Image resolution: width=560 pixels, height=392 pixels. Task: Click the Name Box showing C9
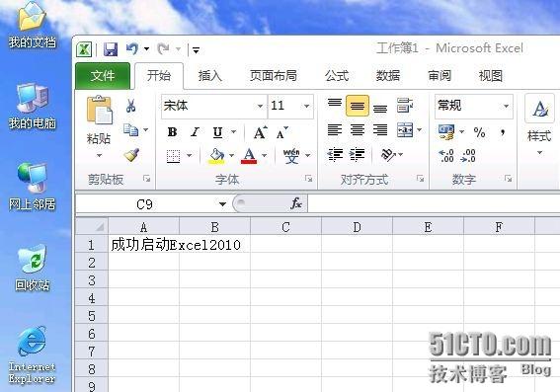pyautogui.click(x=144, y=204)
